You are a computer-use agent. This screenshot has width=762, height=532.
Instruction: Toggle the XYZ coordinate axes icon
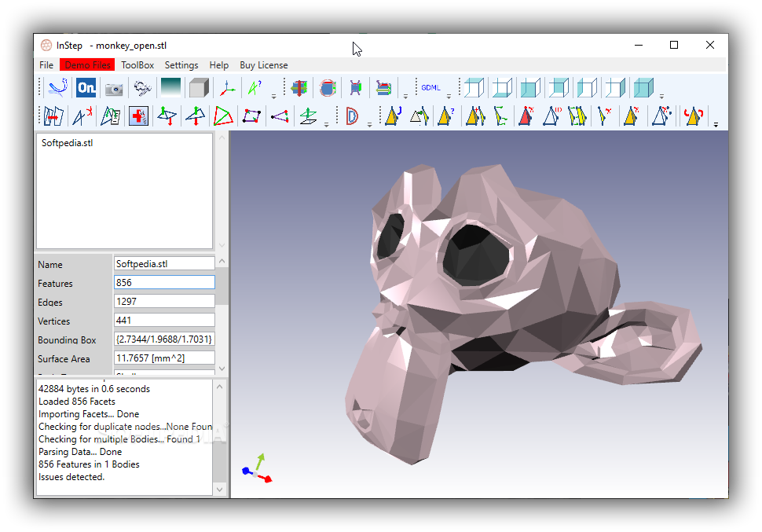[227, 88]
